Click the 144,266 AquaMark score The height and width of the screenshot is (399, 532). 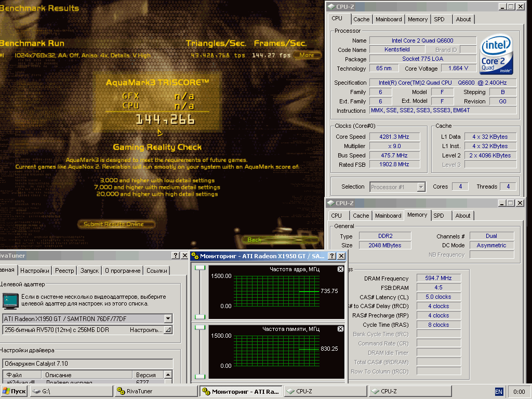tap(165, 119)
